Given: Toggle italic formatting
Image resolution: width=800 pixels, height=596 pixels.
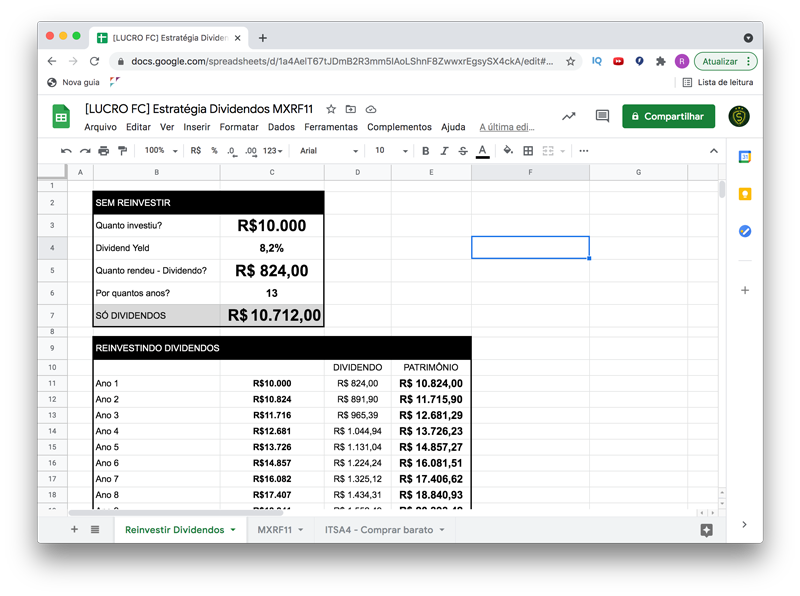Looking at the screenshot, I should [x=444, y=151].
